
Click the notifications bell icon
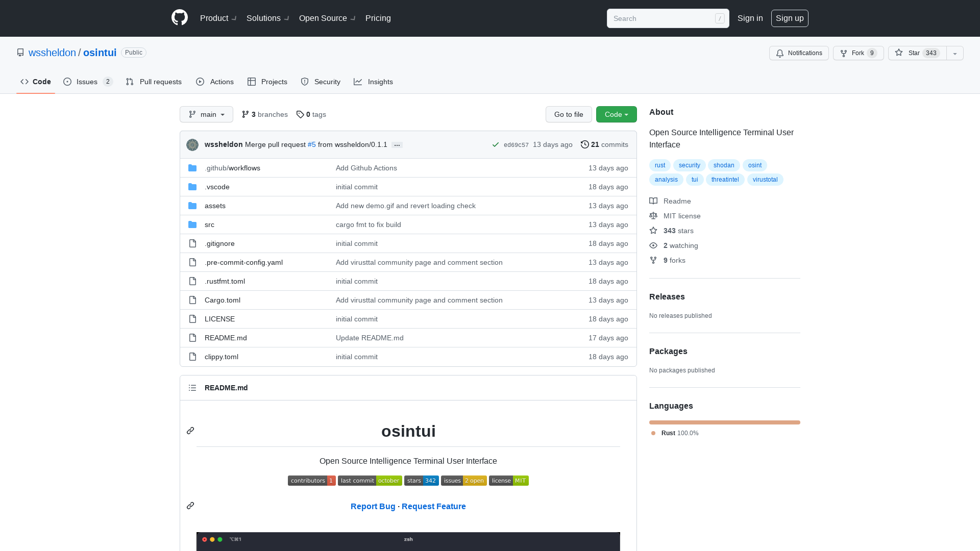(x=780, y=53)
